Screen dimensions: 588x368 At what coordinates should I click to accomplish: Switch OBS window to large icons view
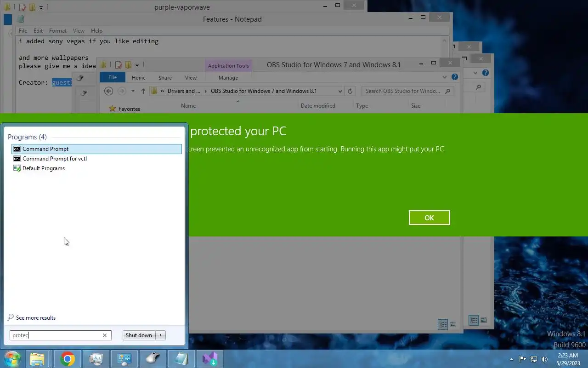point(453,324)
